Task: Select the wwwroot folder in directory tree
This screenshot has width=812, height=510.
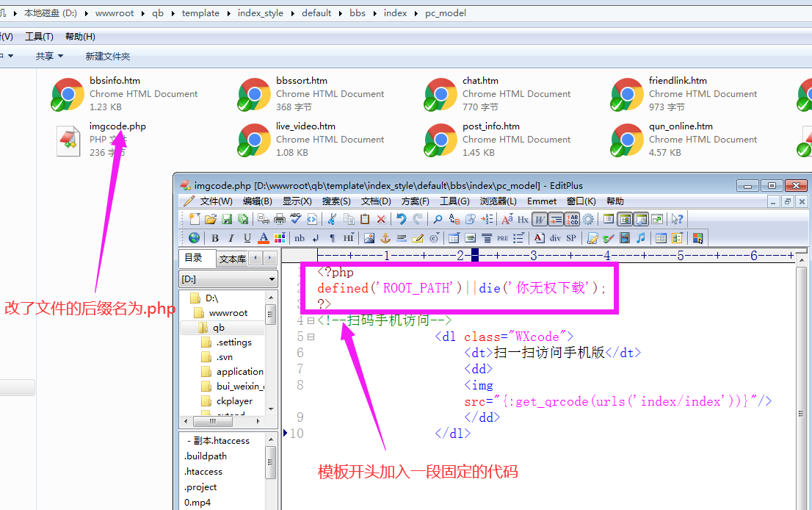Action: [x=228, y=313]
